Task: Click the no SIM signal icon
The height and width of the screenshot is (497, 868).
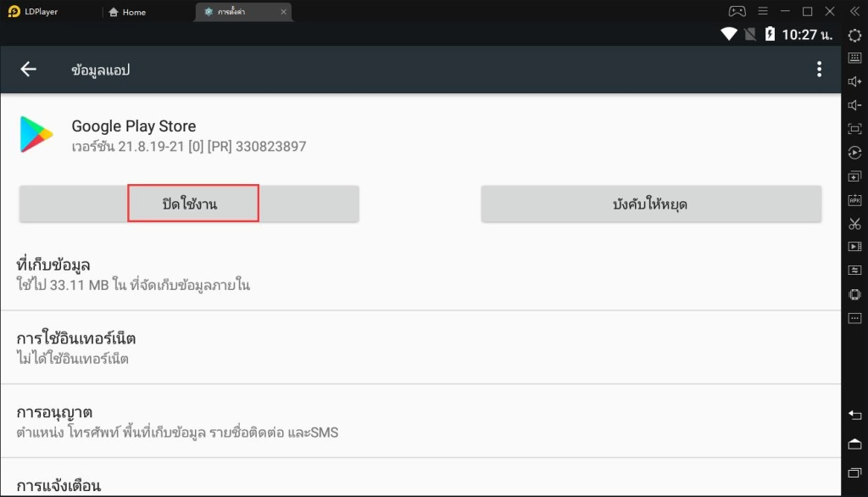Action: coord(751,35)
